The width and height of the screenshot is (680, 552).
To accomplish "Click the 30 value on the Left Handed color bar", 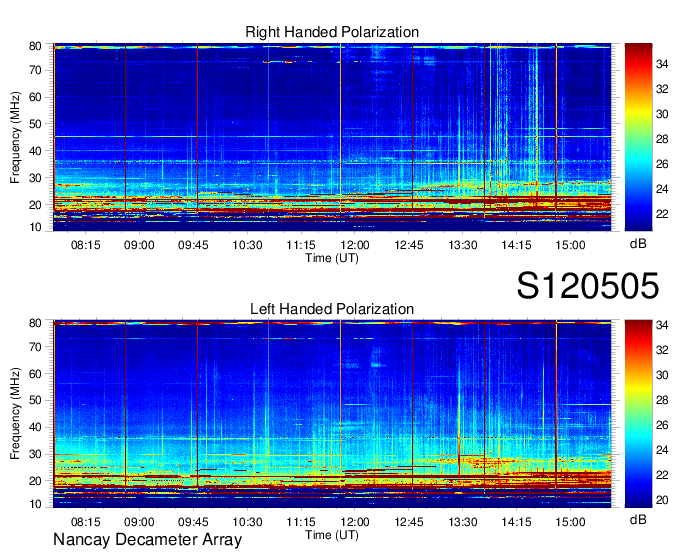I will (x=662, y=375).
